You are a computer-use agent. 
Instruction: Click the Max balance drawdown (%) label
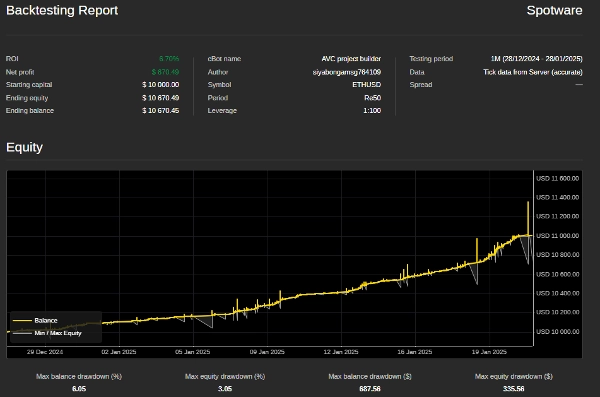[79, 377]
